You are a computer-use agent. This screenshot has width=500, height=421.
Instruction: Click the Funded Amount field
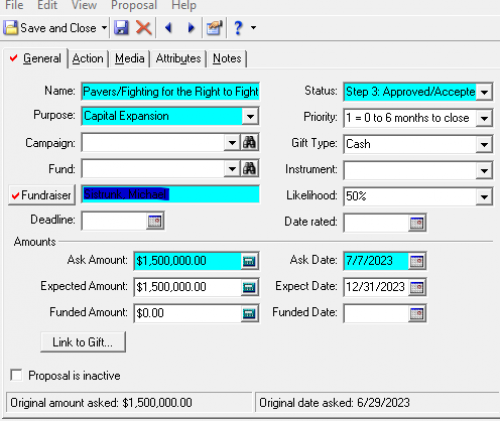[x=187, y=313]
